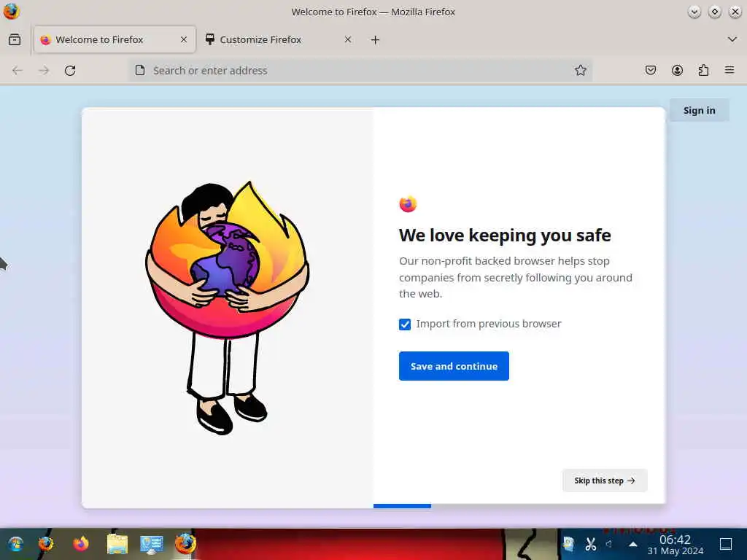Expand hidden system tray icons arrow
This screenshot has width=747, height=560.
click(x=633, y=544)
